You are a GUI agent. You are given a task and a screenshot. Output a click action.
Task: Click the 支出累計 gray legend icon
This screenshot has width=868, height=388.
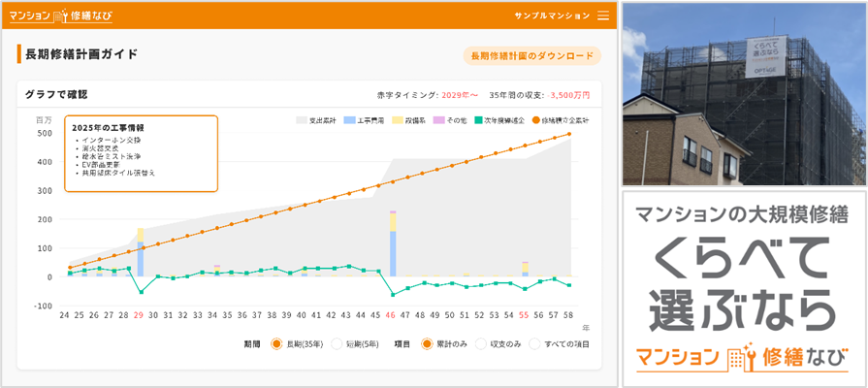(x=301, y=120)
